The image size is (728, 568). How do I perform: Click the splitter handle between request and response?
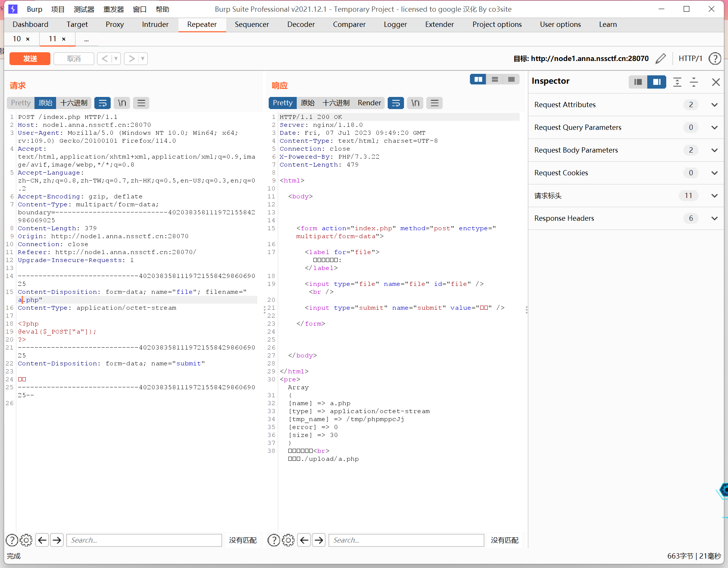coord(264,310)
